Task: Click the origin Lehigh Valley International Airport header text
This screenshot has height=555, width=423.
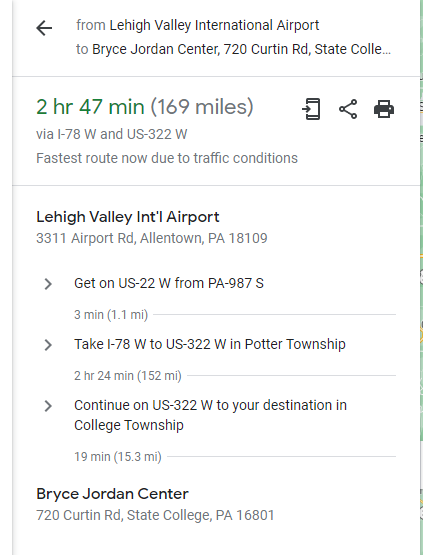Action: tap(214, 25)
